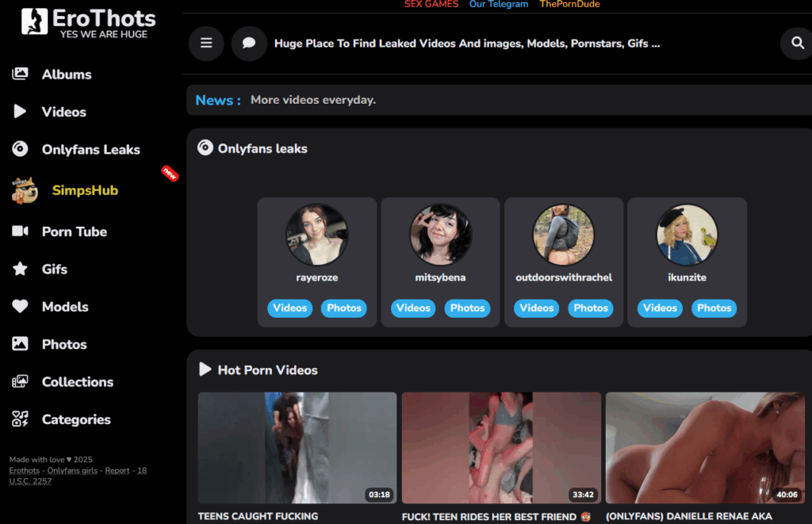Click the 'Hot Porn Videos' section heading

[x=268, y=370]
